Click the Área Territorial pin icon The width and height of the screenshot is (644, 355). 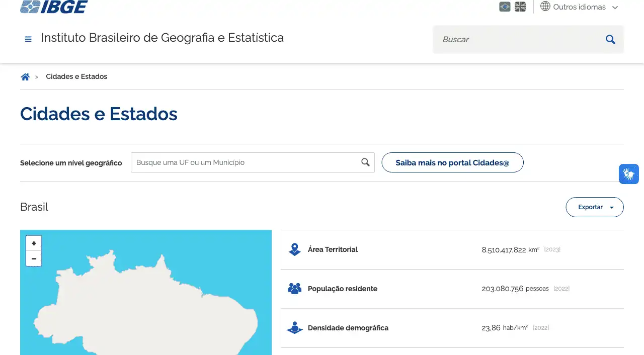pyautogui.click(x=294, y=249)
